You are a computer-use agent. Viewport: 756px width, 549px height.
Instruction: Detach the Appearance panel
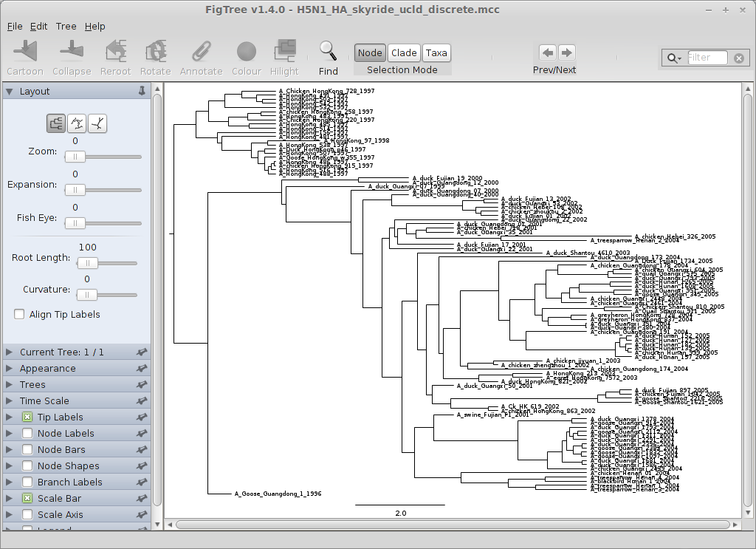[141, 369]
